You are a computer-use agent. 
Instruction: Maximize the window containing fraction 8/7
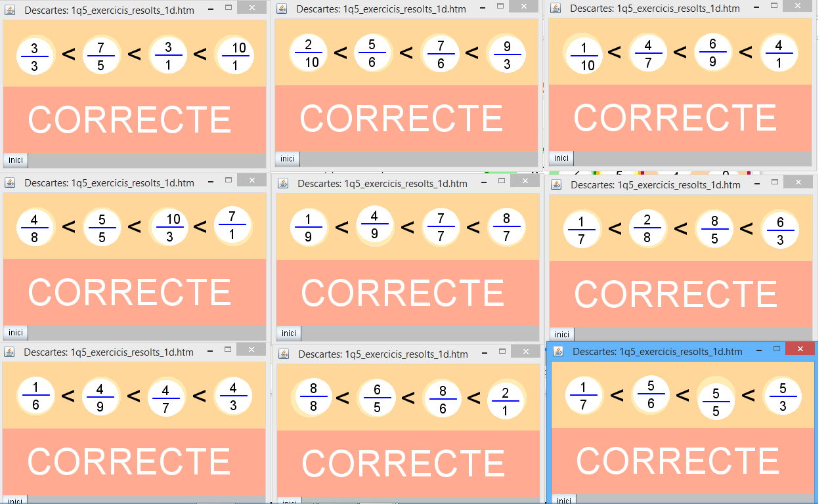tap(502, 180)
